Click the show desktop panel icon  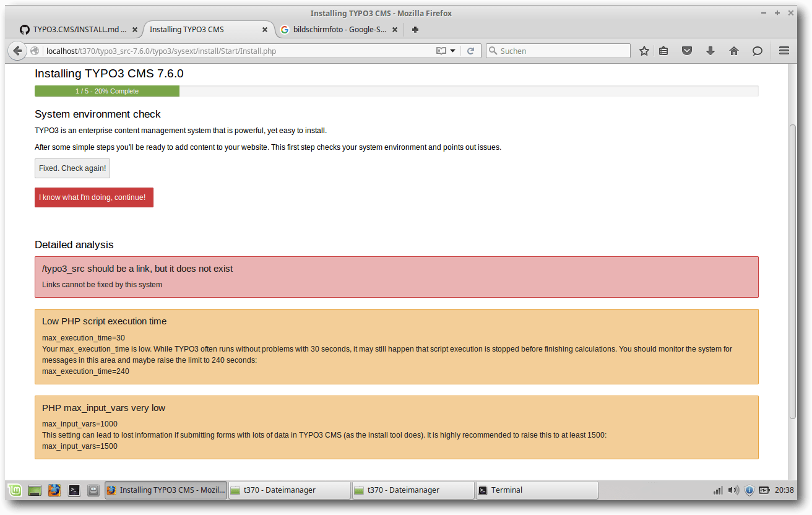pos(35,490)
